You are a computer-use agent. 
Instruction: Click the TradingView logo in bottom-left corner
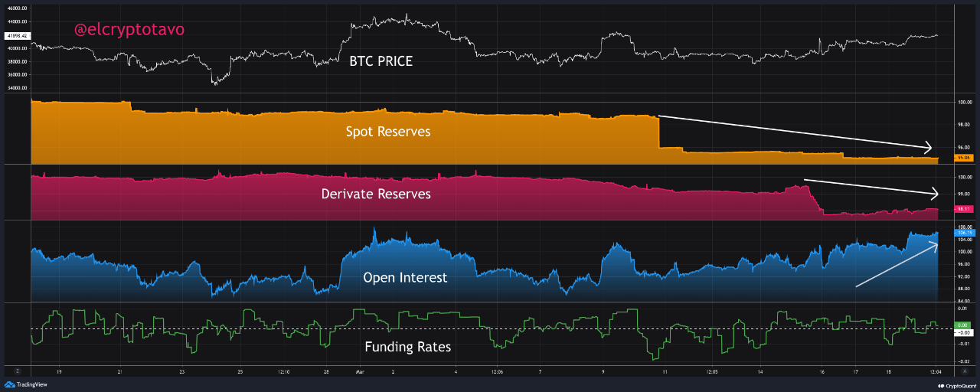pyautogui.click(x=25, y=385)
